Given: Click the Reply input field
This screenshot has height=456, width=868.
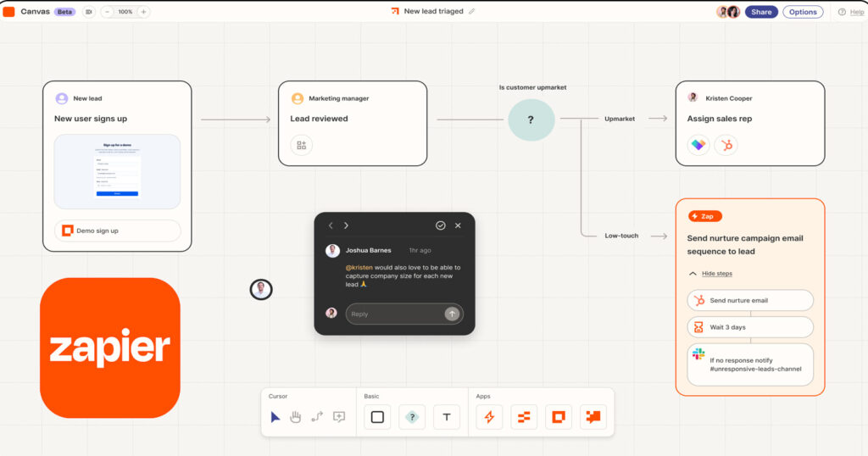Looking at the screenshot, I should pyautogui.click(x=394, y=314).
